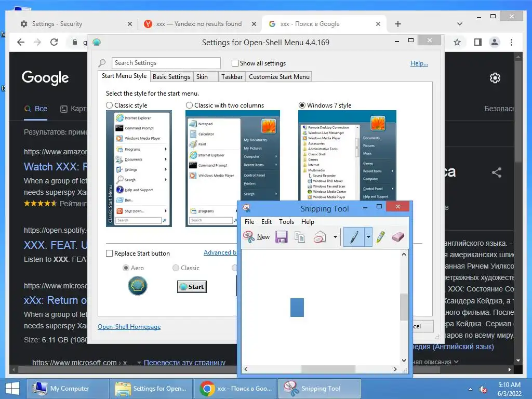The height and width of the screenshot is (399, 532).
Task: Open the Customize Start Menu tab
Action: 279,77
